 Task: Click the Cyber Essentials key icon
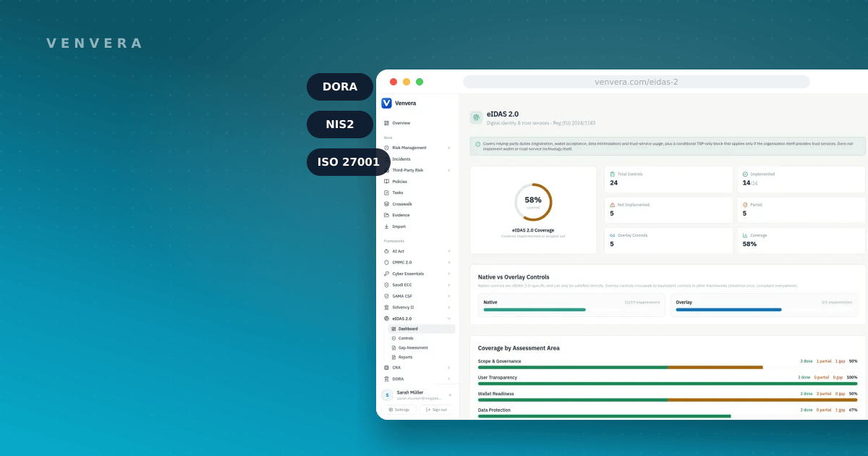pos(386,274)
